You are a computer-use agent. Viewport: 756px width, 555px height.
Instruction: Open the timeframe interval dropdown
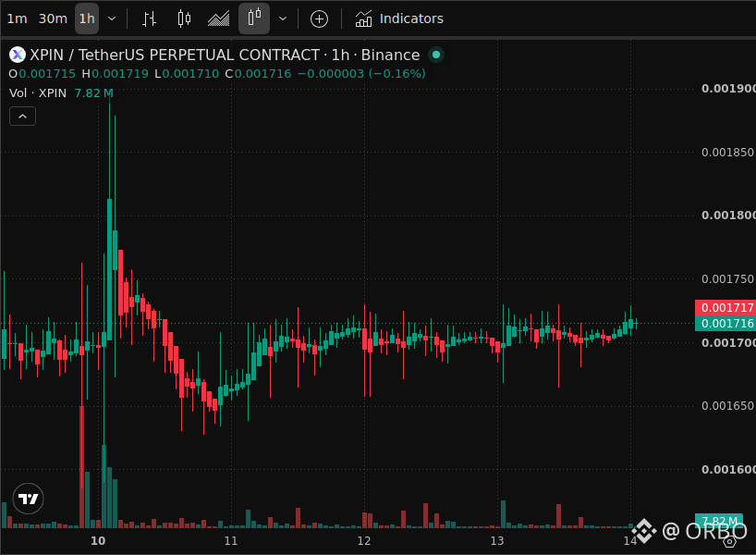click(x=112, y=18)
